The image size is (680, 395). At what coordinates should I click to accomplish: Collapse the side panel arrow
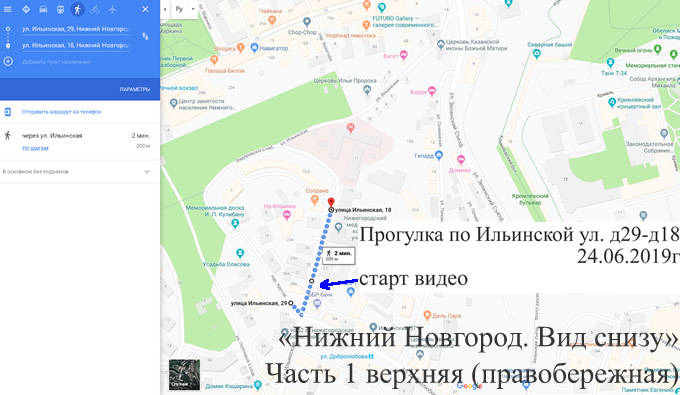point(165,9)
